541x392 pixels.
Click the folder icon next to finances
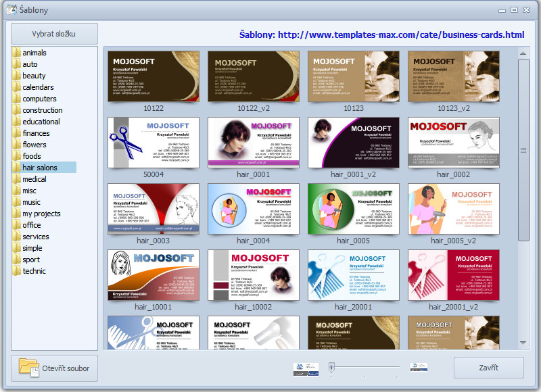tap(16, 133)
